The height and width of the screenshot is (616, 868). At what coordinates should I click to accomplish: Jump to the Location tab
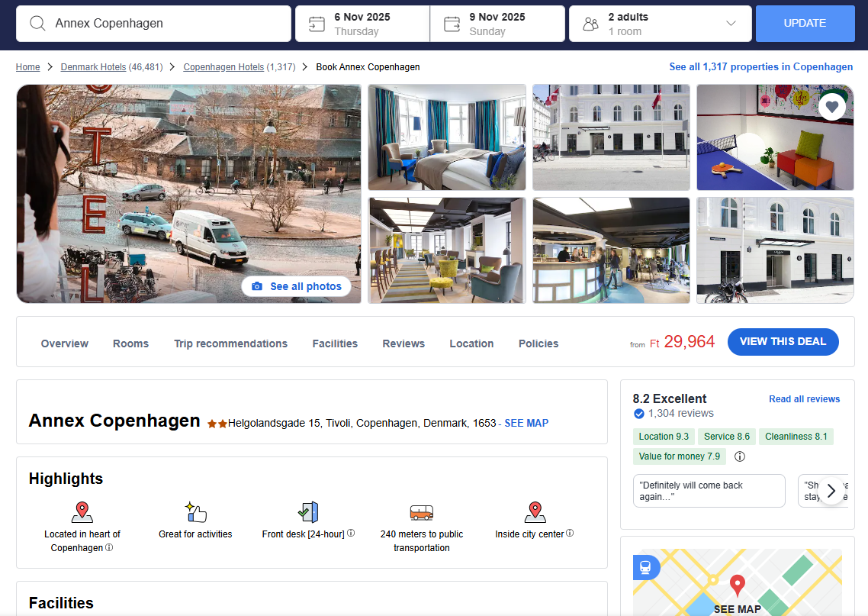click(471, 343)
